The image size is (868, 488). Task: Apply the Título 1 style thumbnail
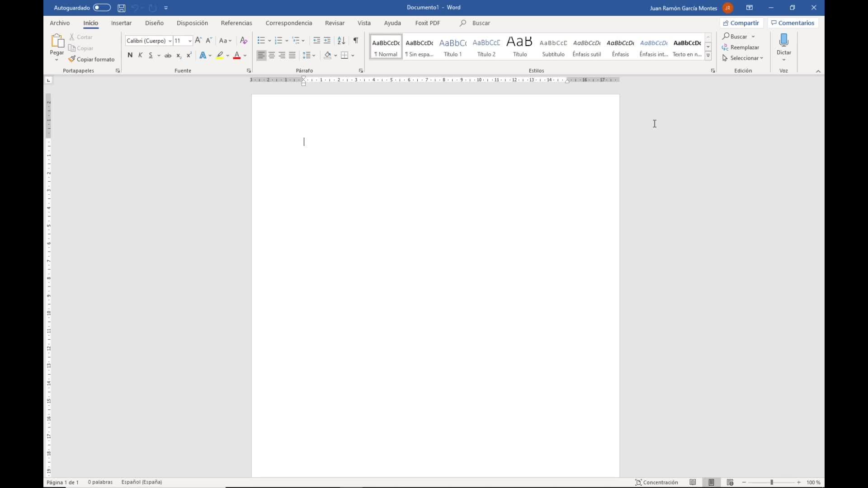(x=453, y=47)
